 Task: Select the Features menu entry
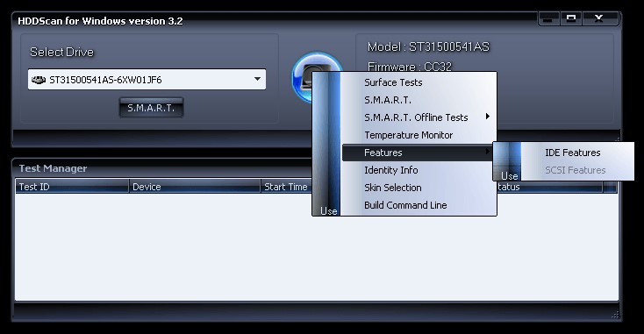(419, 153)
